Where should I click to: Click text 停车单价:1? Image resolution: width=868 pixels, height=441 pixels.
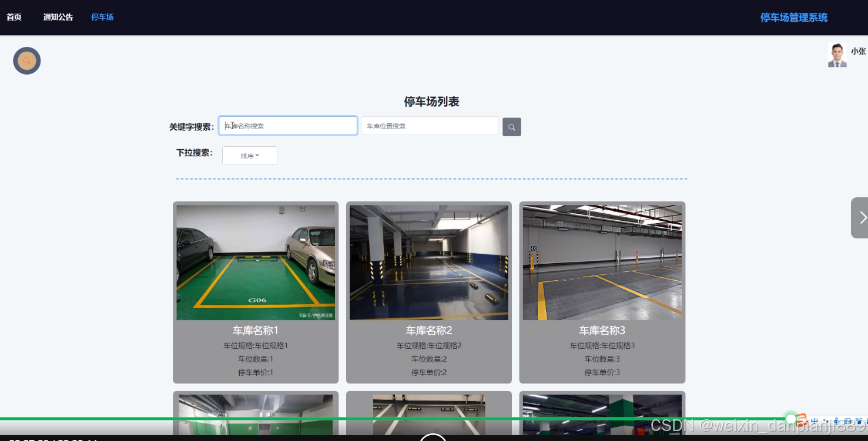(256, 372)
